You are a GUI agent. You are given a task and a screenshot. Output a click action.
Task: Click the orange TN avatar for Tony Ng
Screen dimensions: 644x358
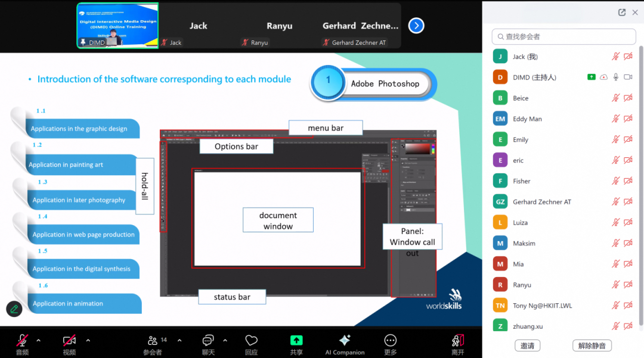tap(500, 306)
